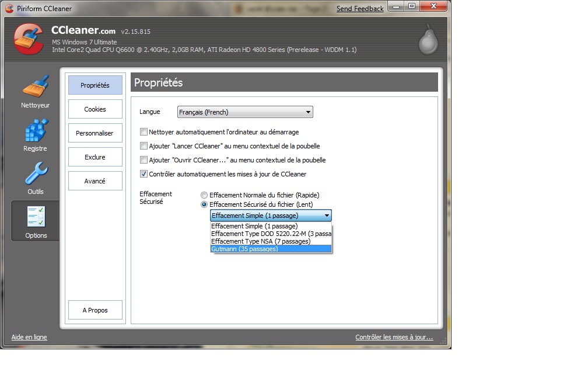The image size is (588, 368).
Task: Select the Personnaliser tab
Action: (95, 133)
